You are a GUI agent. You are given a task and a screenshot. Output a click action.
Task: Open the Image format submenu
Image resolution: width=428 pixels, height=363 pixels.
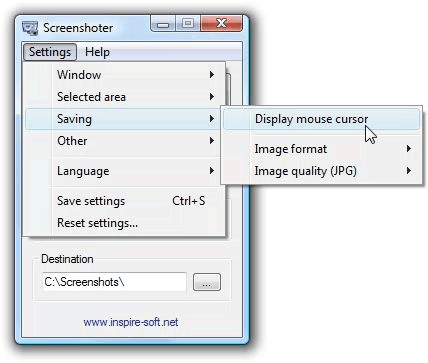(321, 149)
